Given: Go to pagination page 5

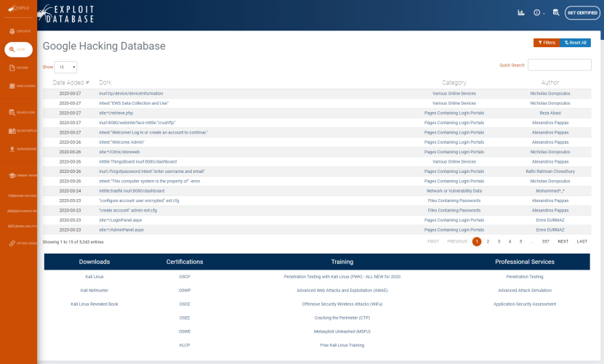Looking at the screenshot, I should [520, 241].
